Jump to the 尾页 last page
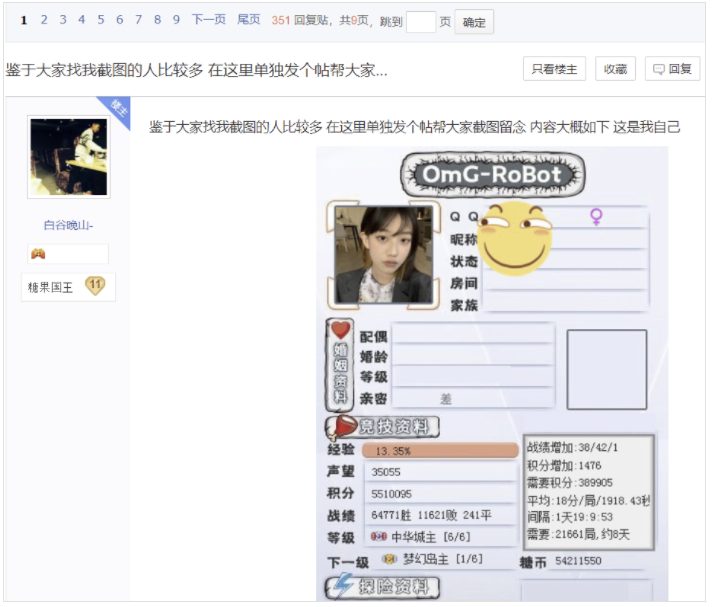Screen dimensions: 713x607 point(249,20)
